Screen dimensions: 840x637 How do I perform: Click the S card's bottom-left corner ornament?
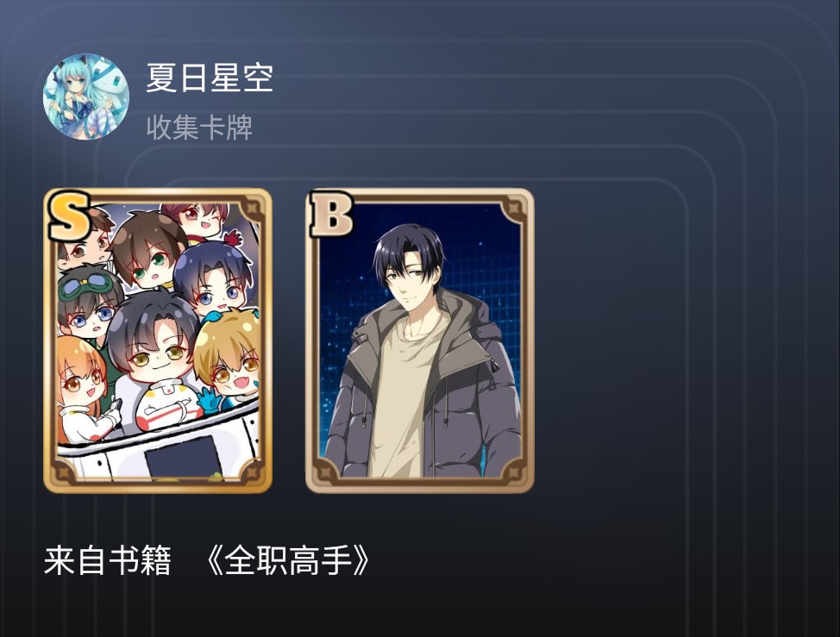[65, 472]
